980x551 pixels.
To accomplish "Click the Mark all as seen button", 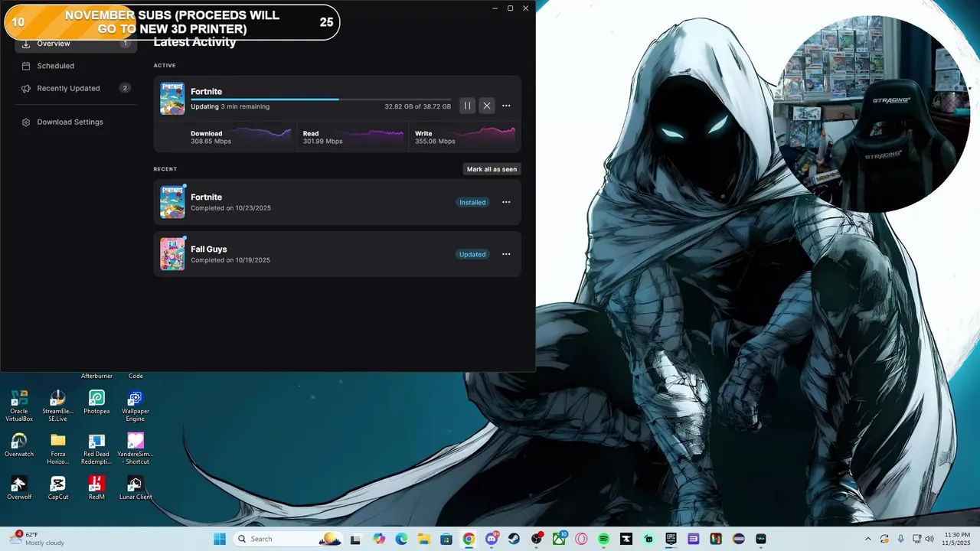I will 492,169.
